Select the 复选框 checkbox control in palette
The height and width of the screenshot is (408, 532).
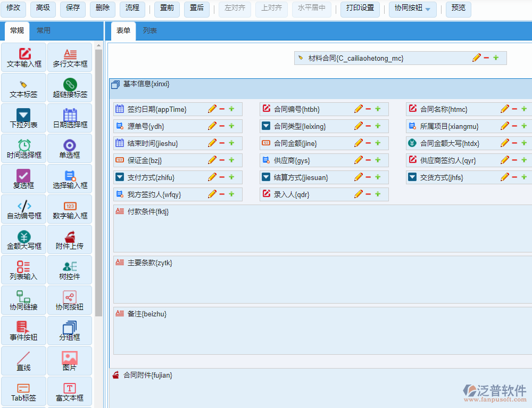pos(24,179)
